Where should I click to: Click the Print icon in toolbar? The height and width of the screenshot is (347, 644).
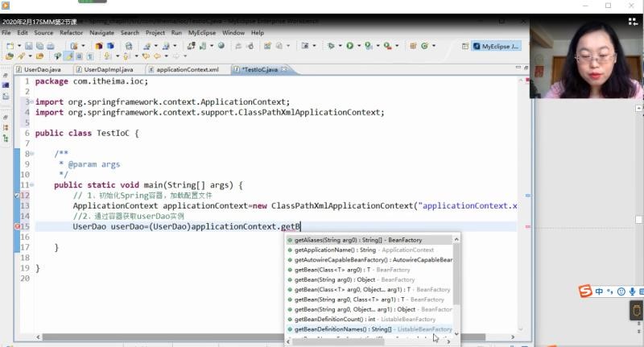50,46
